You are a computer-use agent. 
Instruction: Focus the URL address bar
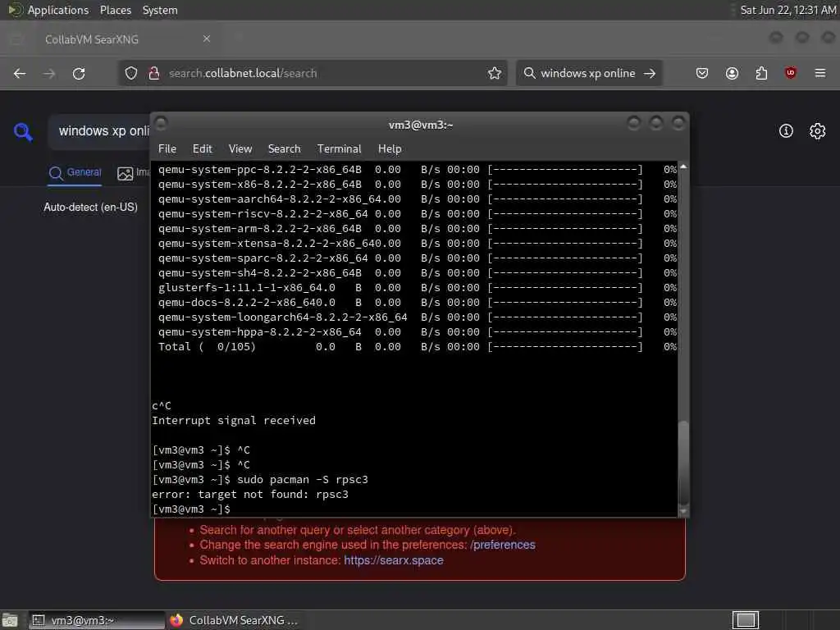(x=313, y=73)
